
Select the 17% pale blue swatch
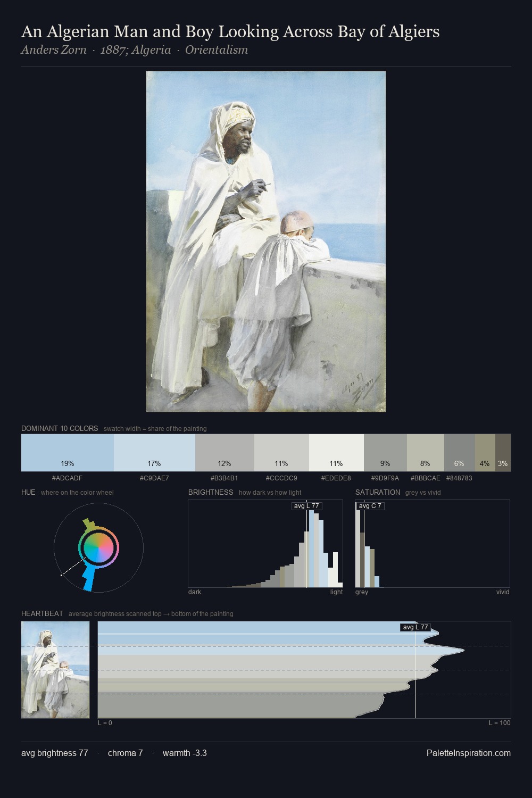(154, 453)
